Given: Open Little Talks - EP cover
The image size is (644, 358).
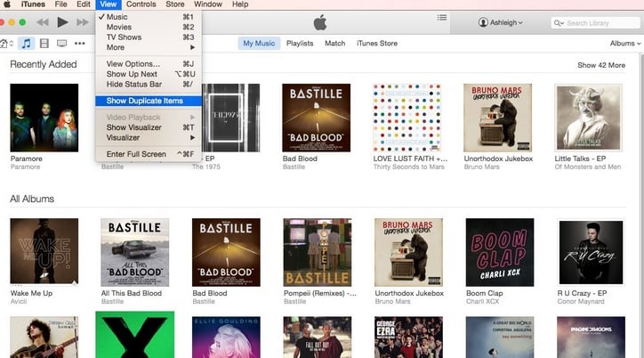Looking at the screenshot, I should point(589,118).
